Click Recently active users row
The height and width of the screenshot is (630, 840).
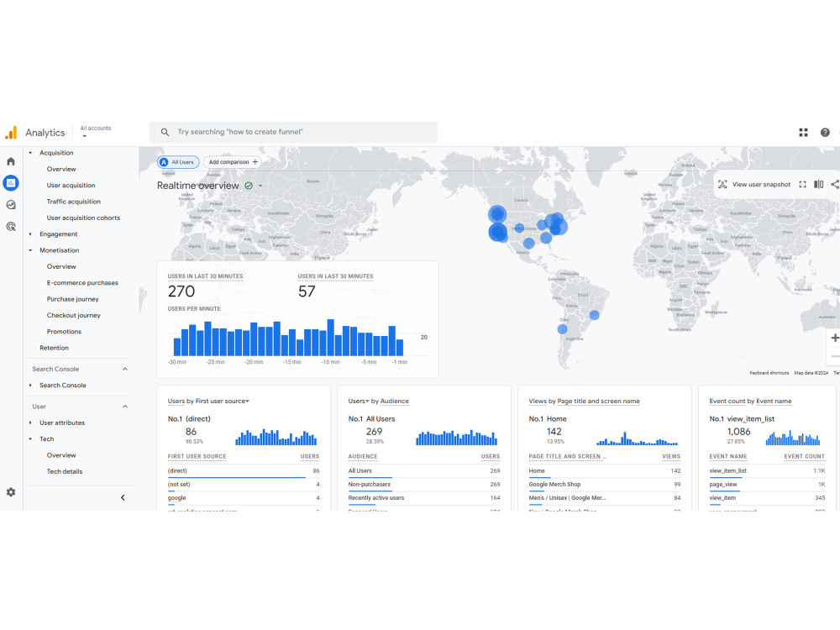423,498
